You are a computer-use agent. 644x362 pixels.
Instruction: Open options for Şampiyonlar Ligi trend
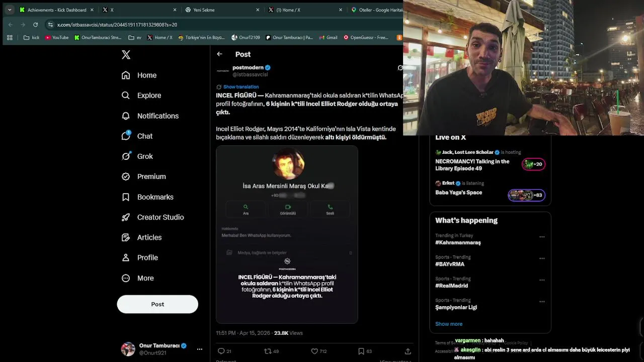pos(542,302)
